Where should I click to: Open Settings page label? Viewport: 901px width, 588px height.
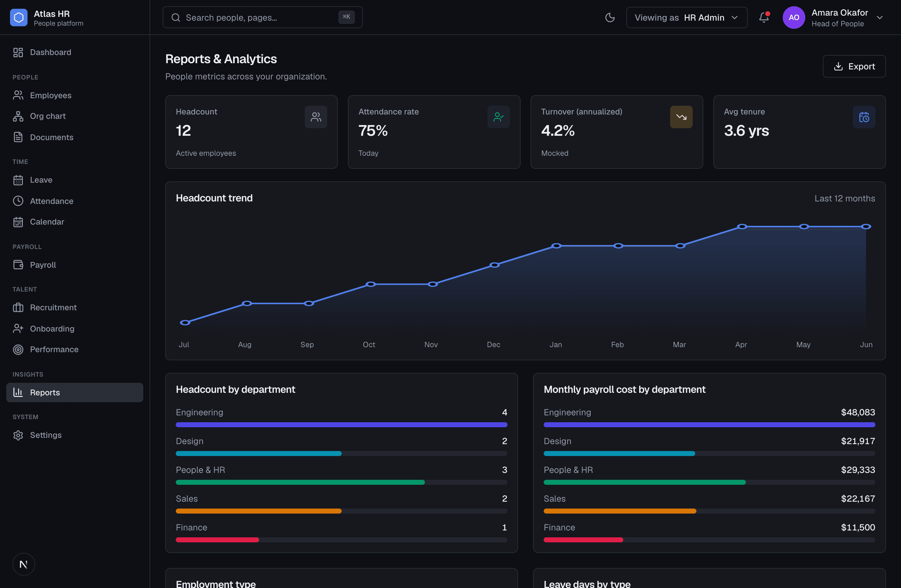(x=45, y=435)
